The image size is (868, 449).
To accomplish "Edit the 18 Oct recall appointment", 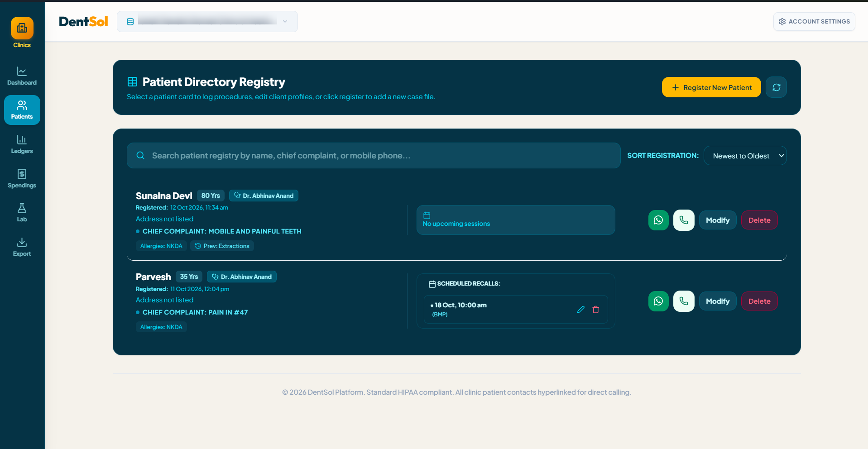I will 581,310.
